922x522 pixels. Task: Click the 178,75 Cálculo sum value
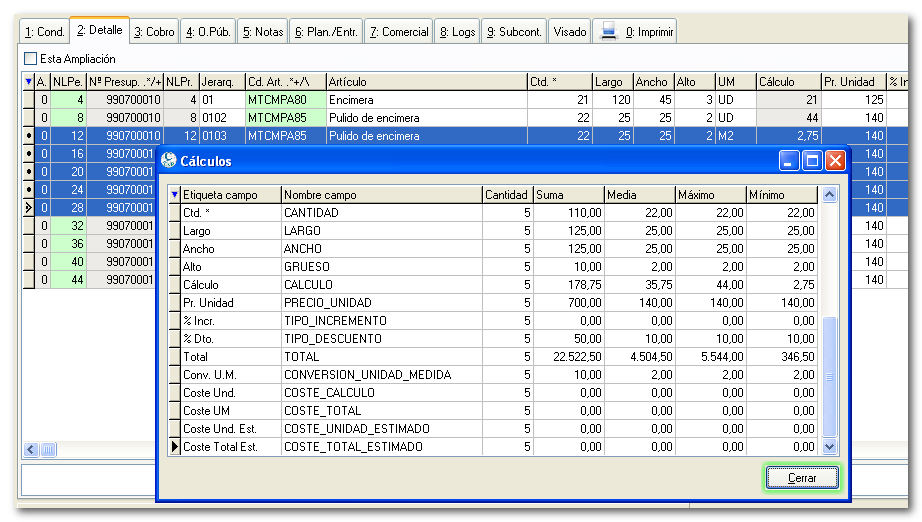[569, 285]
